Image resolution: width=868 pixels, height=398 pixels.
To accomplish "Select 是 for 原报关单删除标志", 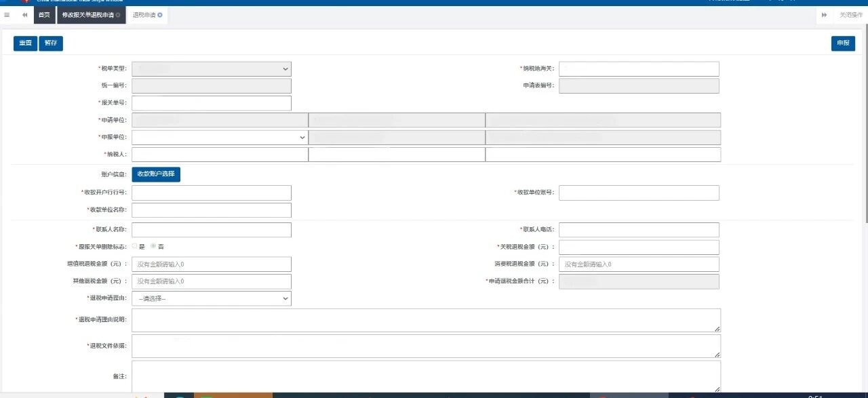I will [134, 247].
